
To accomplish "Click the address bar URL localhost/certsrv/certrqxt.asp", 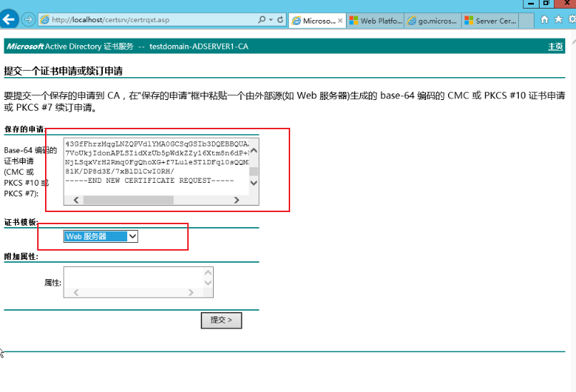I will [110, 20].
